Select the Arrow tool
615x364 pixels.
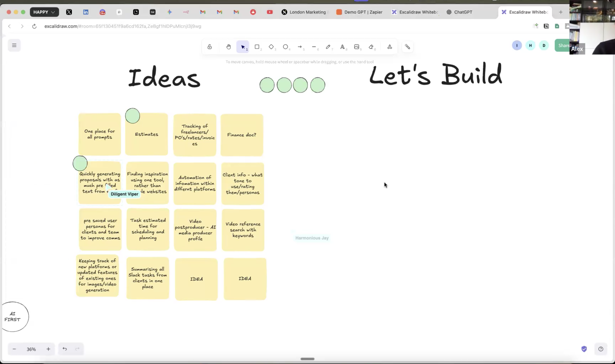(x=300, y=47)
